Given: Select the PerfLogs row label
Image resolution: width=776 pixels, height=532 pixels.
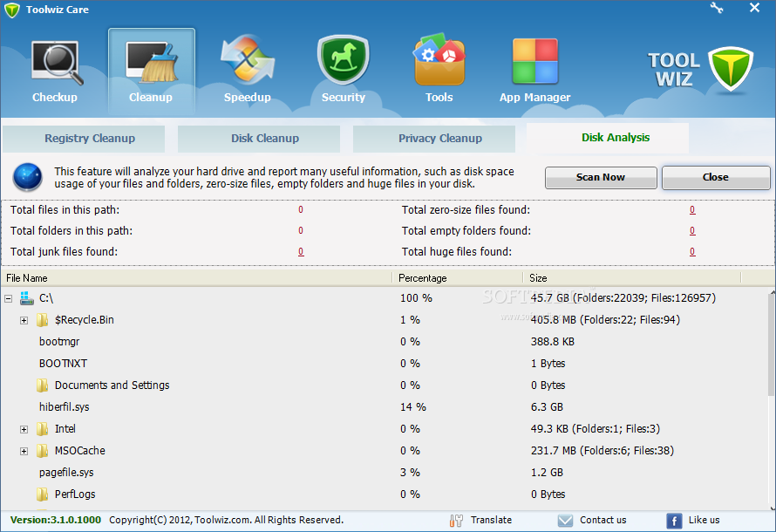Looking at the screenshot, I should (75, 494).
